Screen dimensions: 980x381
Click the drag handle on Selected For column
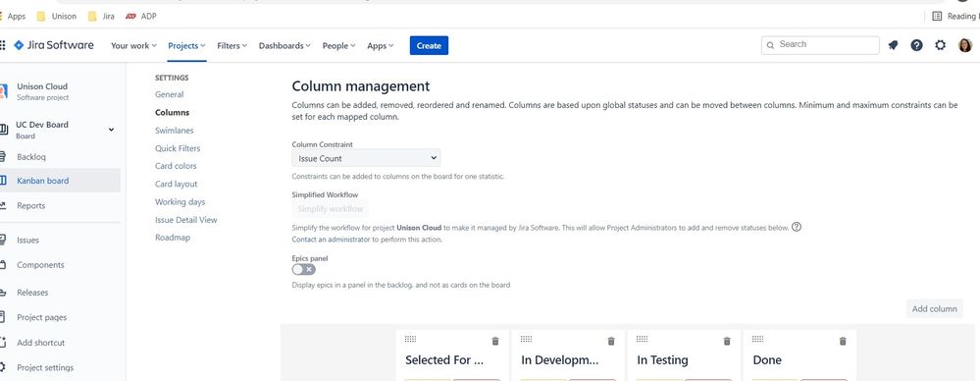(410, 339)
